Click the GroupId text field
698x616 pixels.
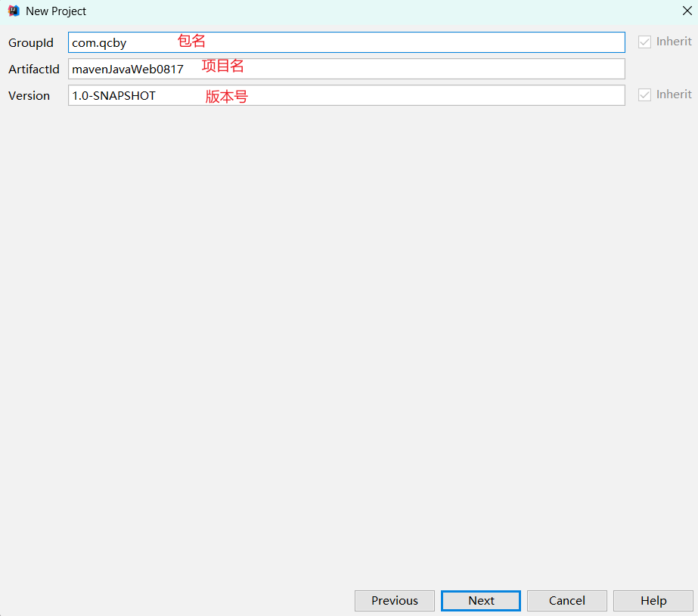[x=346, y=42]
